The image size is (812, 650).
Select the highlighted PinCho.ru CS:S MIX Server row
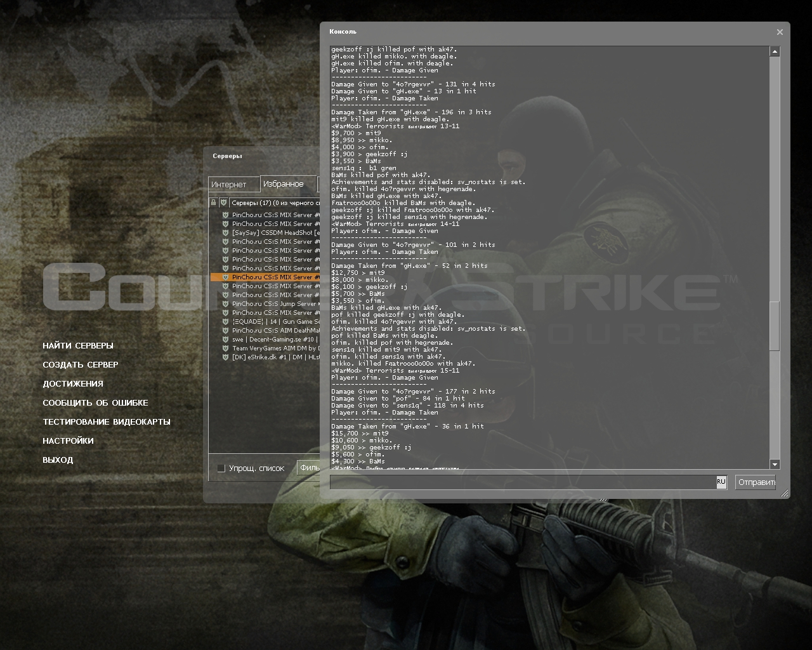[x=266, y=277]
